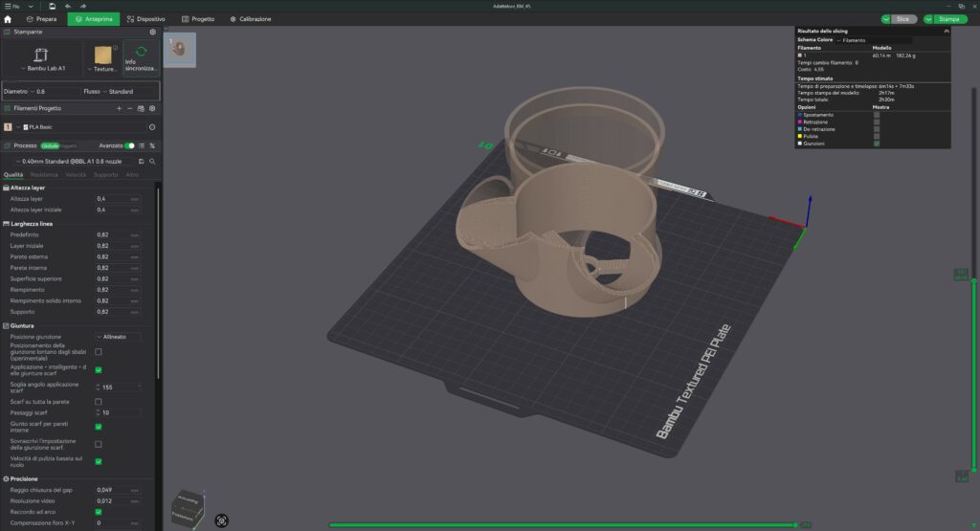Open printer settings gear in Stampante header
The image size is (980, 531).
[153, 32]
